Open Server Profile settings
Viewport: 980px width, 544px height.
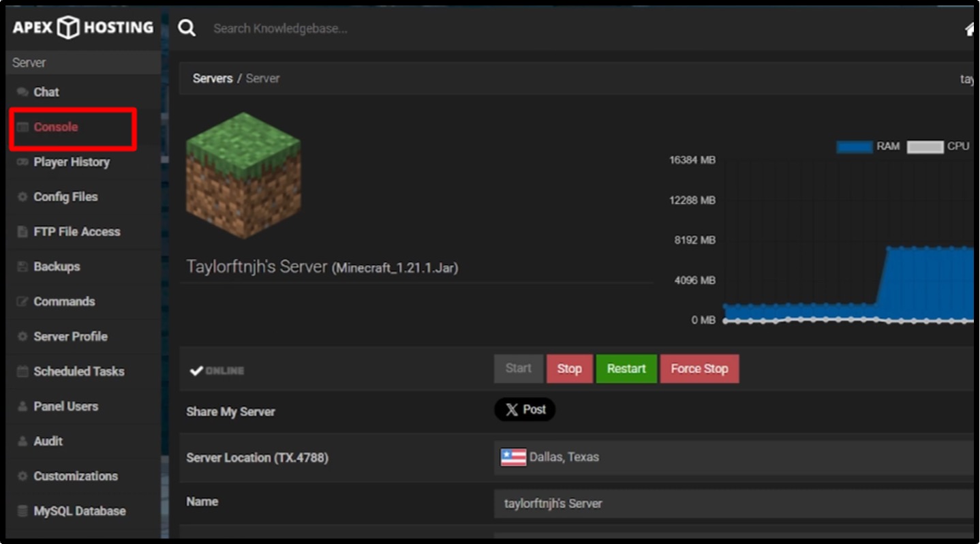coord(69,336)
